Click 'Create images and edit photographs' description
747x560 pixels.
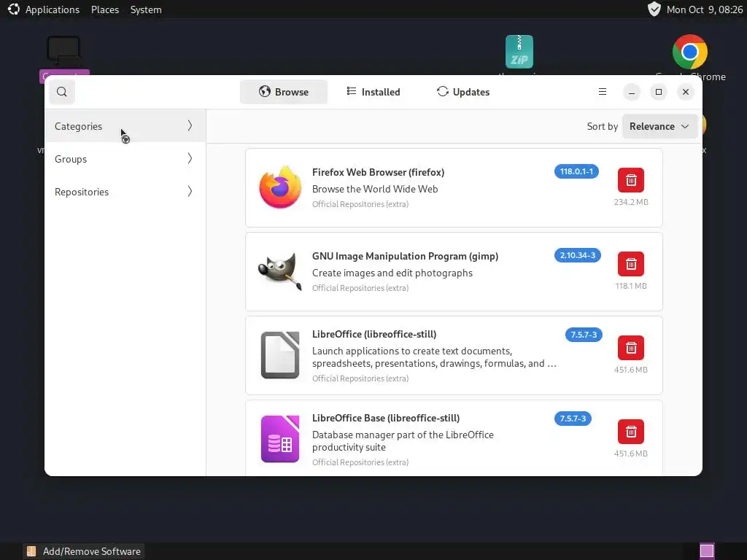coord(392,273)
